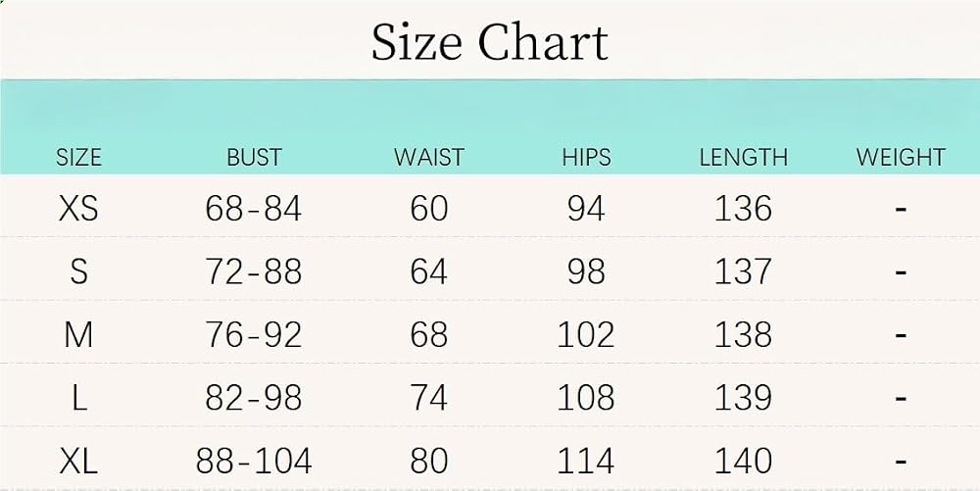Click the HIPS column header
Viewport: 980px width, 491px height.
click(x=586, y=157)
